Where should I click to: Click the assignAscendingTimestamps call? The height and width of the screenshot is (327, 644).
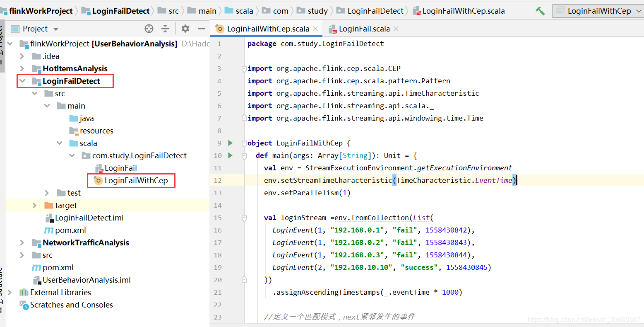[x=367, y=292]
